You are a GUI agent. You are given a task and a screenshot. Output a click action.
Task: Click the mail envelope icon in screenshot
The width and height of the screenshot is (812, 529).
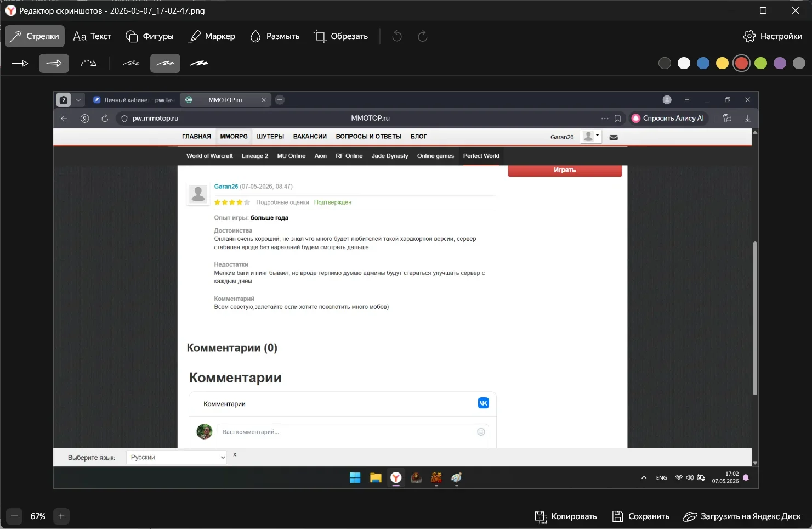point(614,137)
